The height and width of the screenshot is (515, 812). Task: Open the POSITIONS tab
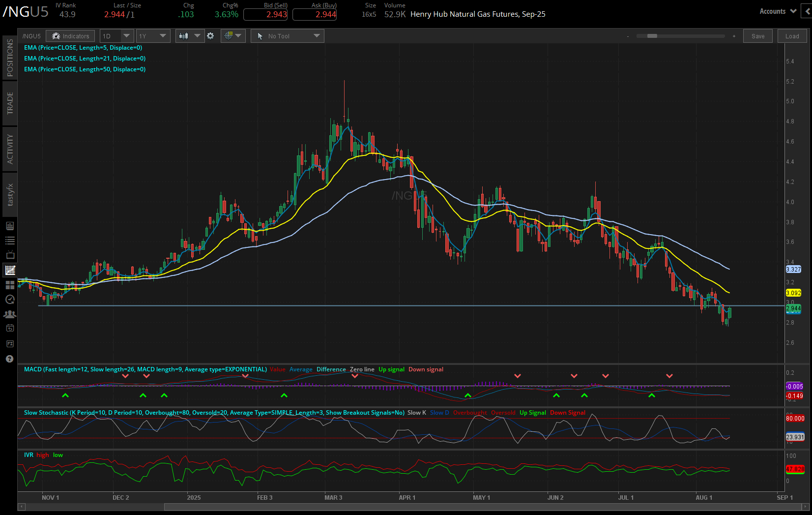9,58
